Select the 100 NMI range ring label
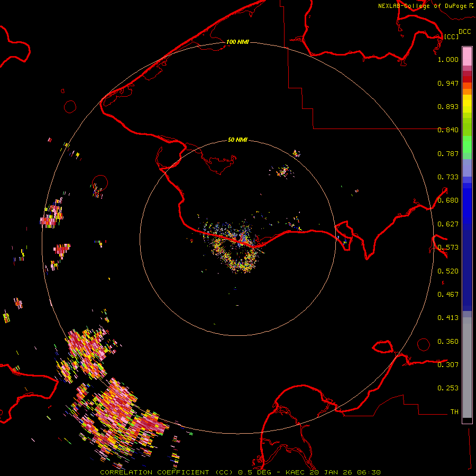This screenshot has width=476, height=476. [237, 42]
